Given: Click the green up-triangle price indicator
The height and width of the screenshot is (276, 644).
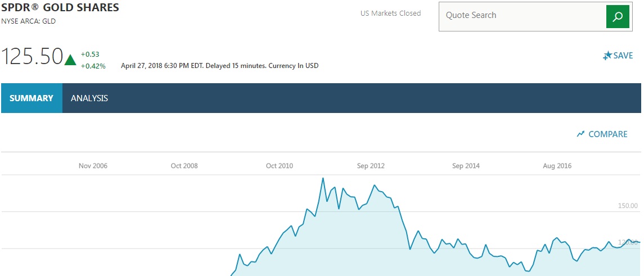Looking at the screenshot, I should coord(70,60).
